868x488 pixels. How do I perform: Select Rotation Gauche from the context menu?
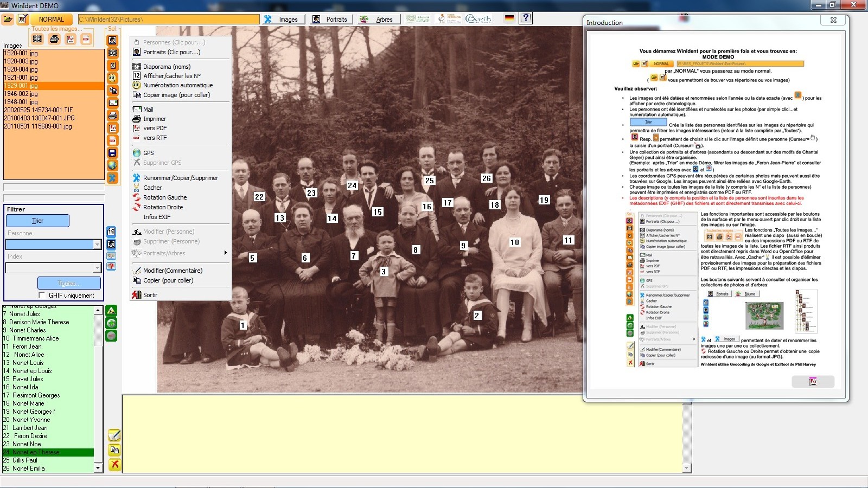point(165,197)
